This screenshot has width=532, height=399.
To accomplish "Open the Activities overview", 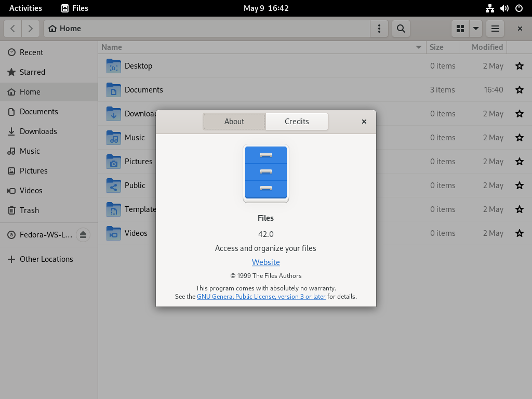I will (x=26, y=8).
